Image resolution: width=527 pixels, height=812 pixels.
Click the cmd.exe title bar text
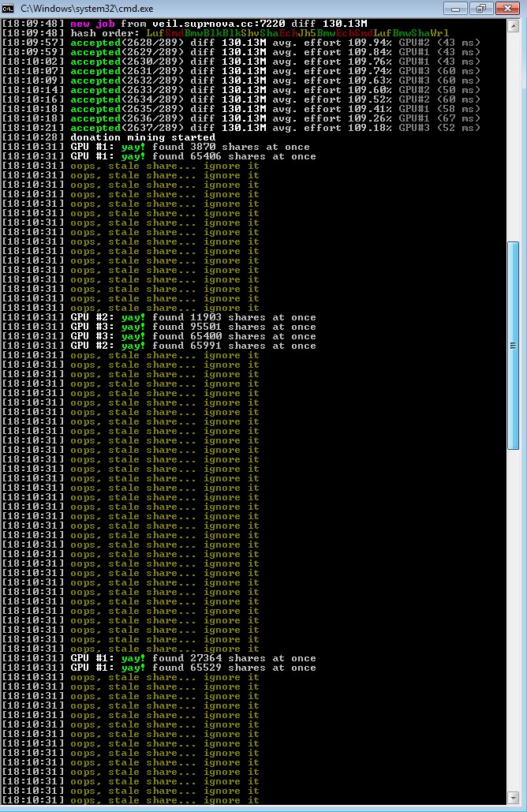pyautogui.click(x=87, y=9)
